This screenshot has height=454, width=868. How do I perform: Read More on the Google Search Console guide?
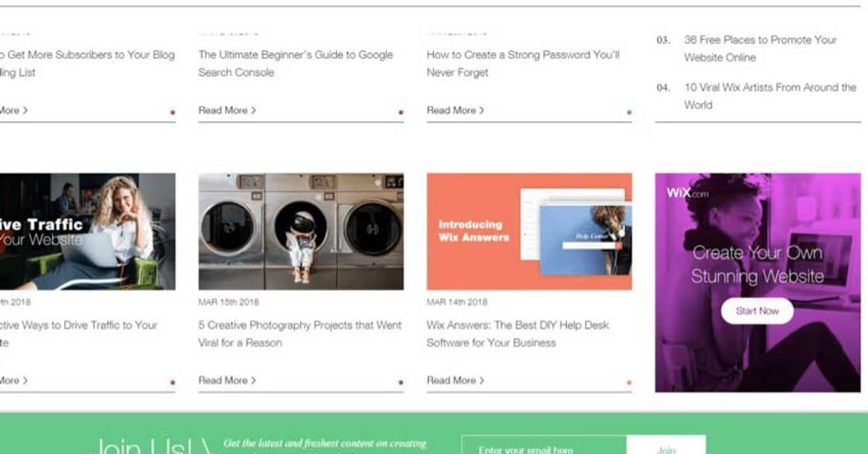pos(227,111)
